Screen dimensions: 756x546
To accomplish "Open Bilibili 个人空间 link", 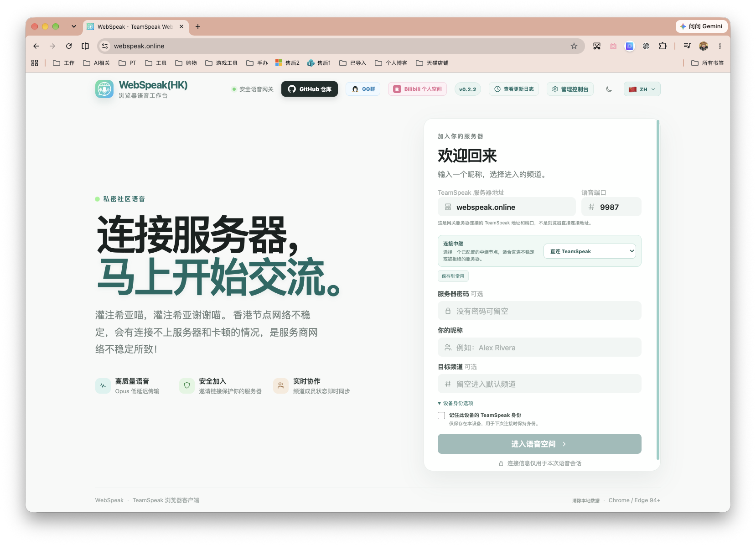I will click(417, 89).
